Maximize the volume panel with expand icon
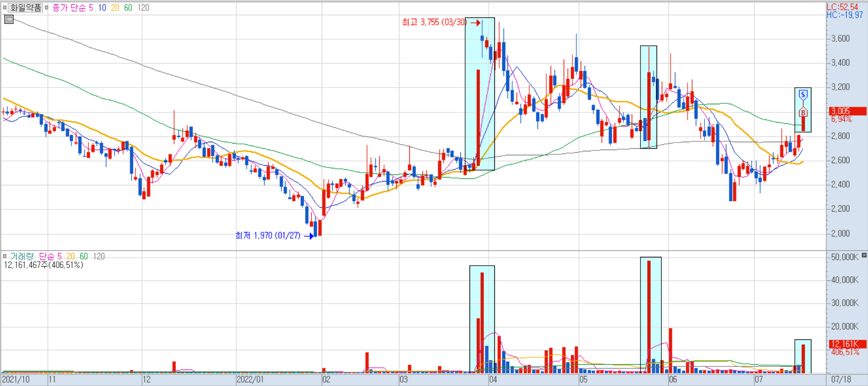868x386 pixels. (x=864, y=255)
